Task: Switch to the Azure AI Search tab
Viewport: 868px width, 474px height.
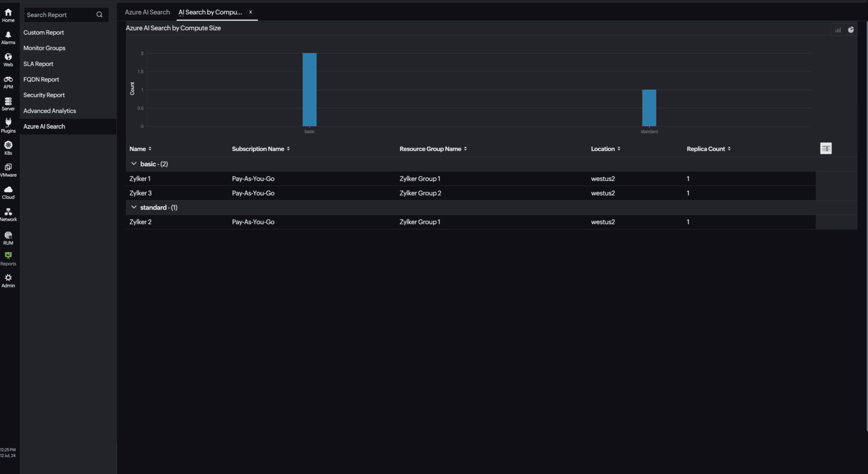Action: pyautogui.click(x=147, y=12)
